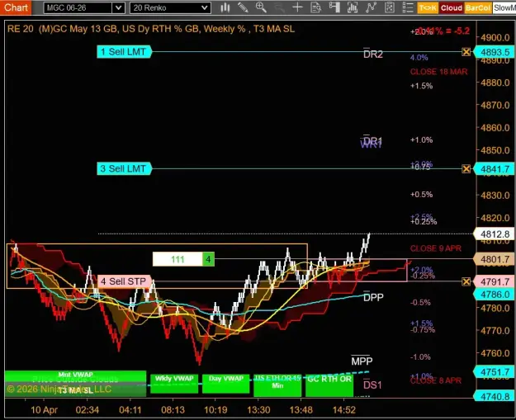Click the MGC 06-26 instrument field
The image size is (516, 420).
(78, 8)
